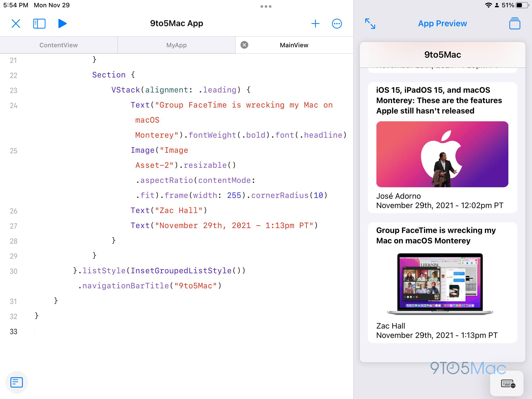Tap the MacBook FaceTime article image

click(440, 284)
